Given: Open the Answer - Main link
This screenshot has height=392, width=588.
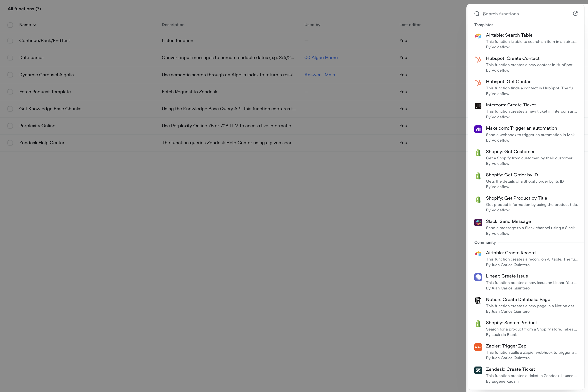Looking at the screenshot, I should (x=320, y=74).
